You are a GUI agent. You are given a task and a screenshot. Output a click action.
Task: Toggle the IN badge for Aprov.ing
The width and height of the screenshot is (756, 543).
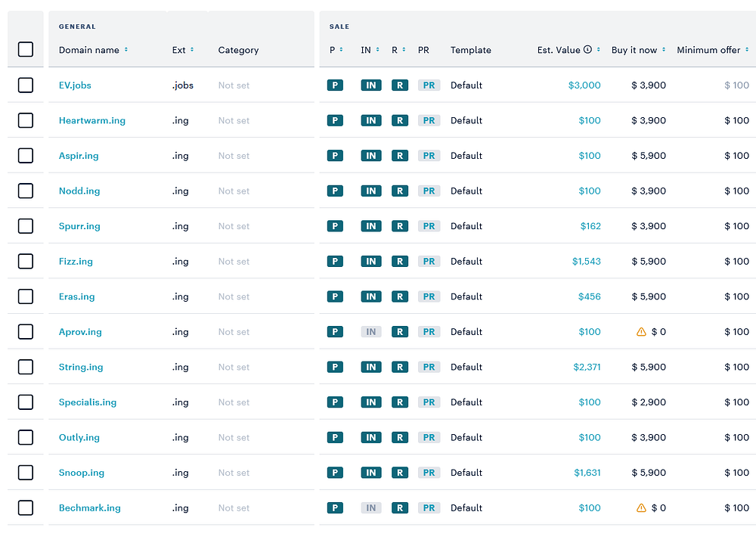pyautogui.click(x=370, y=332)
